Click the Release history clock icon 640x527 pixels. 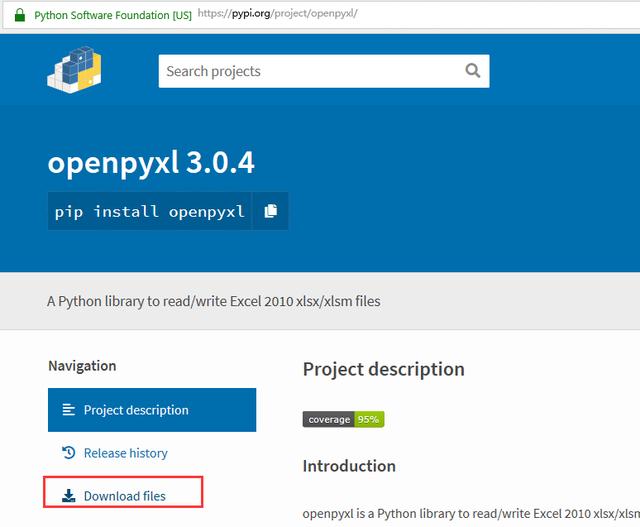[69, 453]
